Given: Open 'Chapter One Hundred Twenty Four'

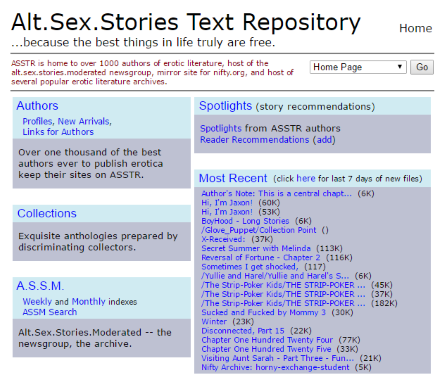Looking at the screenshot, I should [267, 340].
